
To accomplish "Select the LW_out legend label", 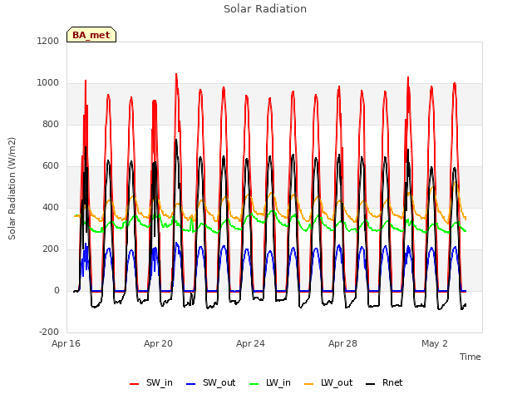I will (337, 382).
